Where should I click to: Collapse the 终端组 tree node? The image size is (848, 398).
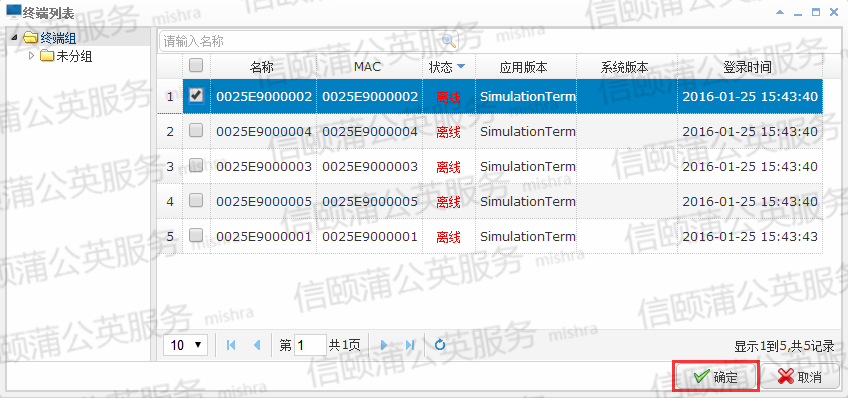click(14, 38)
